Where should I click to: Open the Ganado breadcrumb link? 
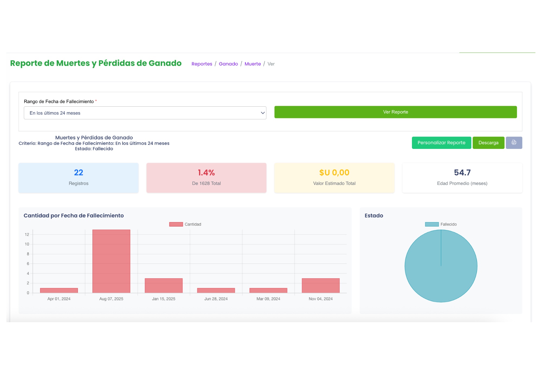coord(228,64)
